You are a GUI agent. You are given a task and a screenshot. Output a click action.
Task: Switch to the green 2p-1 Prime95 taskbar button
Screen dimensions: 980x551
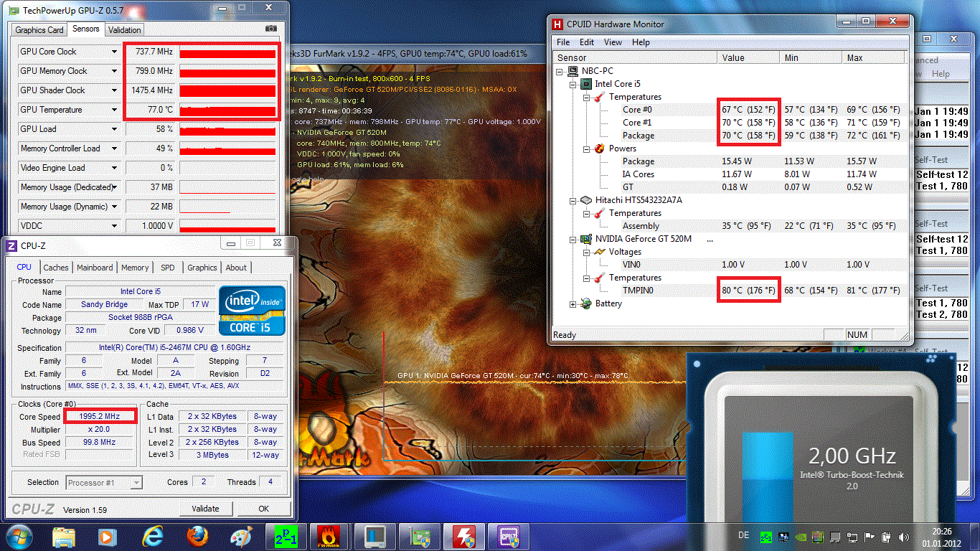point(288,537)
